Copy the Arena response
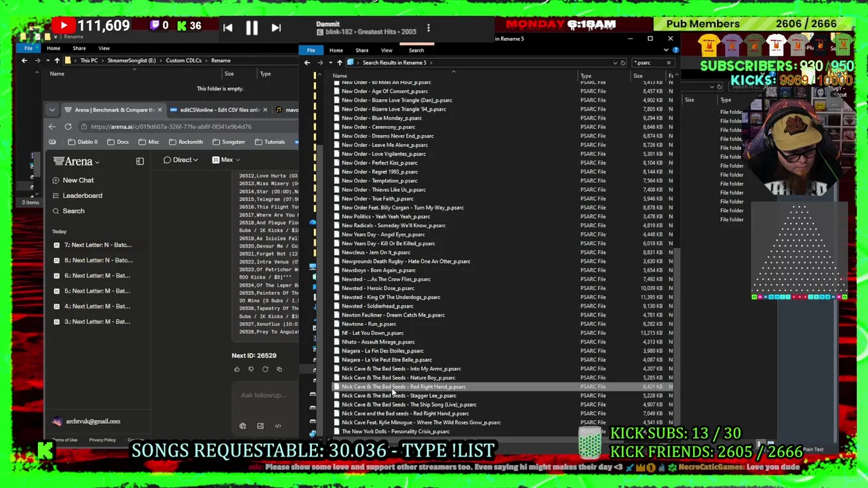This screenshot has height=488, width=868. coord(279,369)
